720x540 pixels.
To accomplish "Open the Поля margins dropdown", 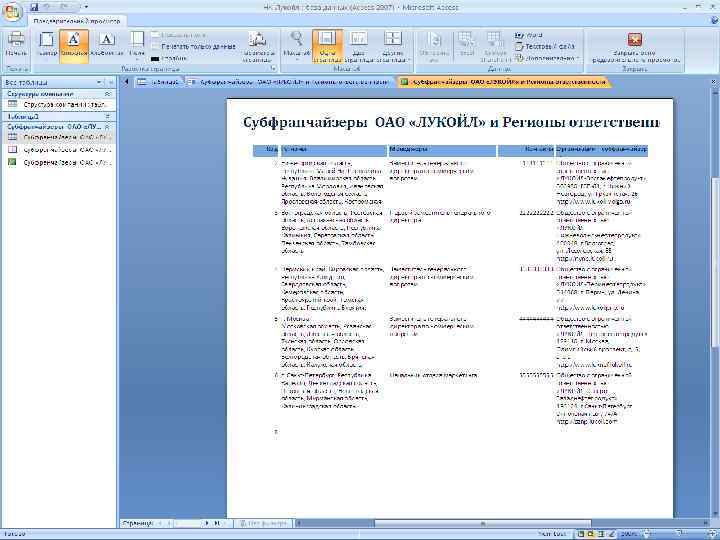I will 137,45.
